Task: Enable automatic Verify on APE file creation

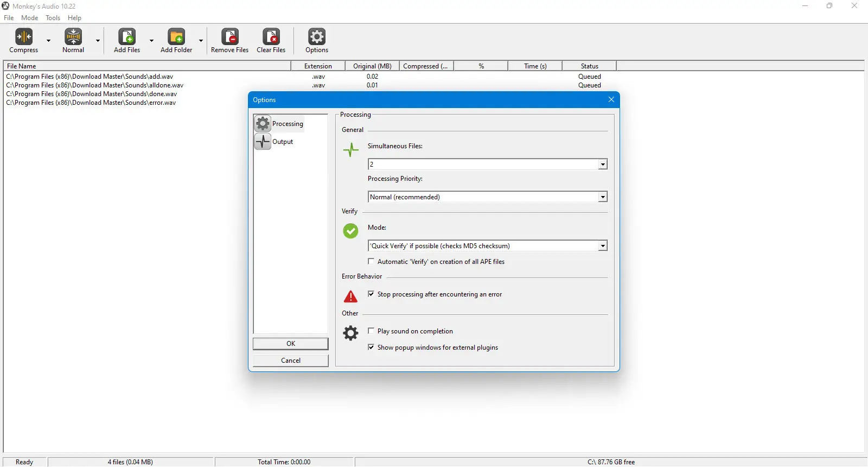Action: (x=371, y=261)
